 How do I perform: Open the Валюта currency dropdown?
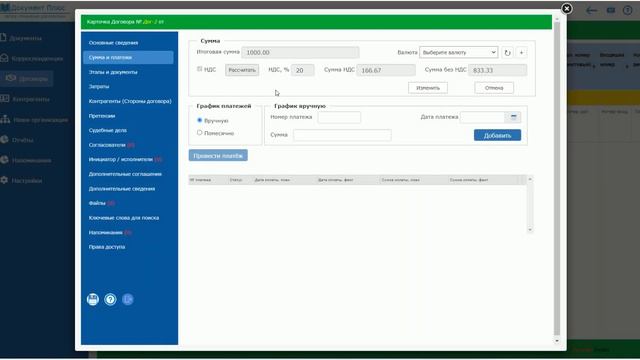[x=458, y=53]
